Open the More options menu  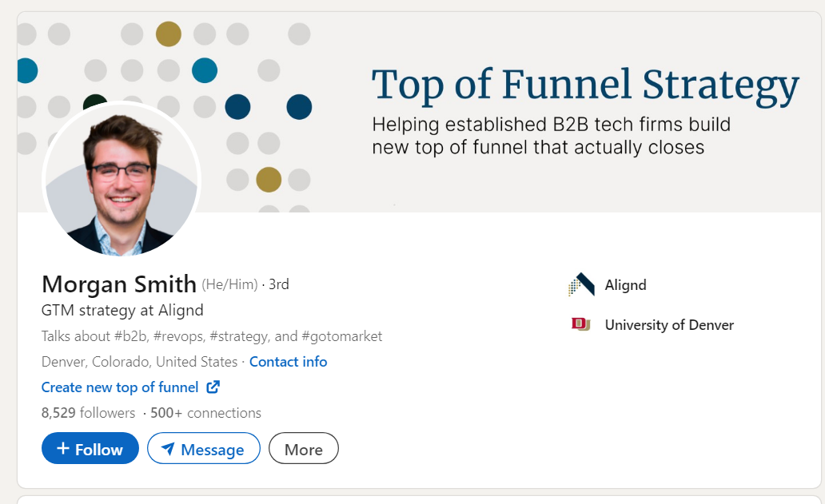pyautogui.click(x=303, y=448)
